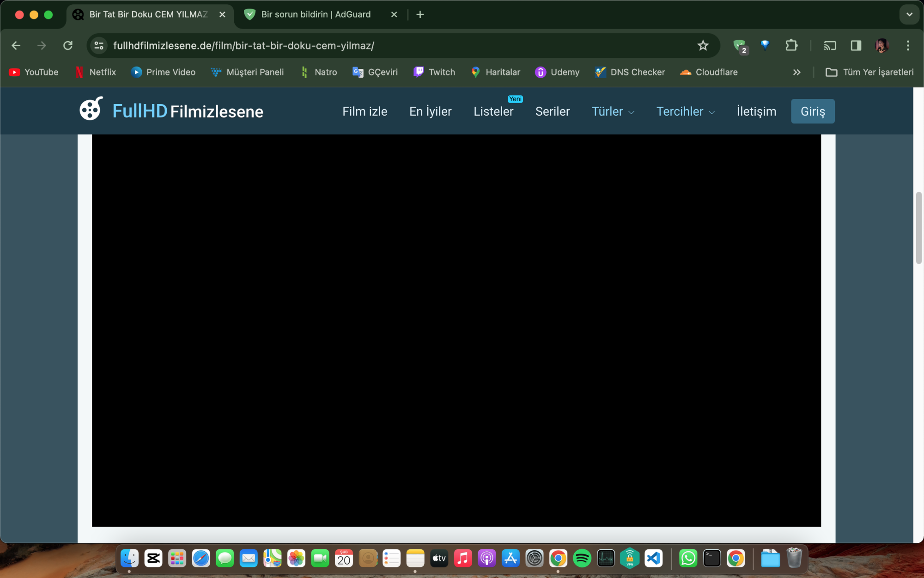Open the İletişim contact link

tap(756, 111)
